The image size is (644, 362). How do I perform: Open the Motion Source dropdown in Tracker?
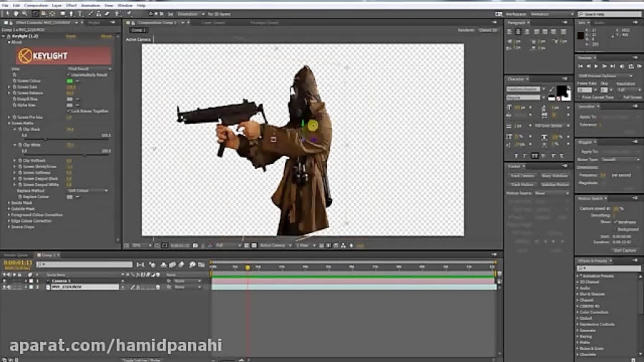tap(552, 193)
